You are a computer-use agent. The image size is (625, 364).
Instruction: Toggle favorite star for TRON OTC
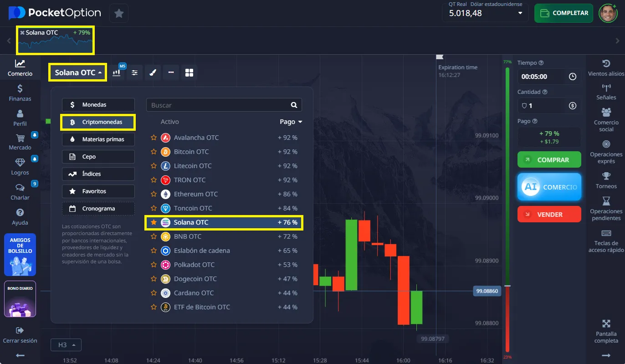click(154, 180)
